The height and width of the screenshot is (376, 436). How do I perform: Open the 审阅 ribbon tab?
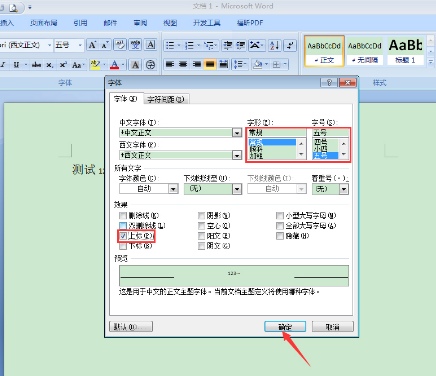[140, 23]
